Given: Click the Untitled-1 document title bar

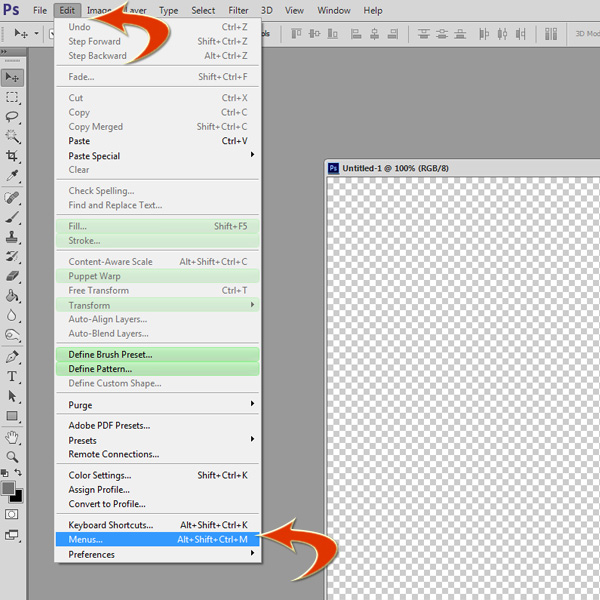Looking at the screenshot, I should [462, 168].
